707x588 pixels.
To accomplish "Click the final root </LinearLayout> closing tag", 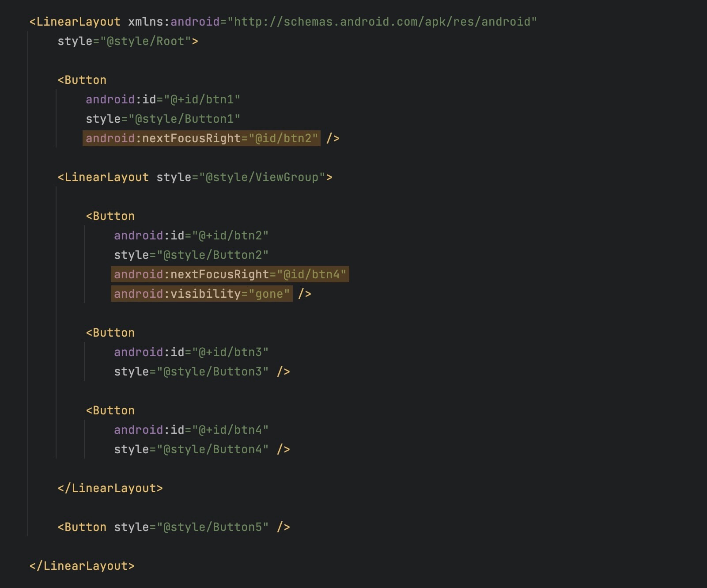I will 82,566.
